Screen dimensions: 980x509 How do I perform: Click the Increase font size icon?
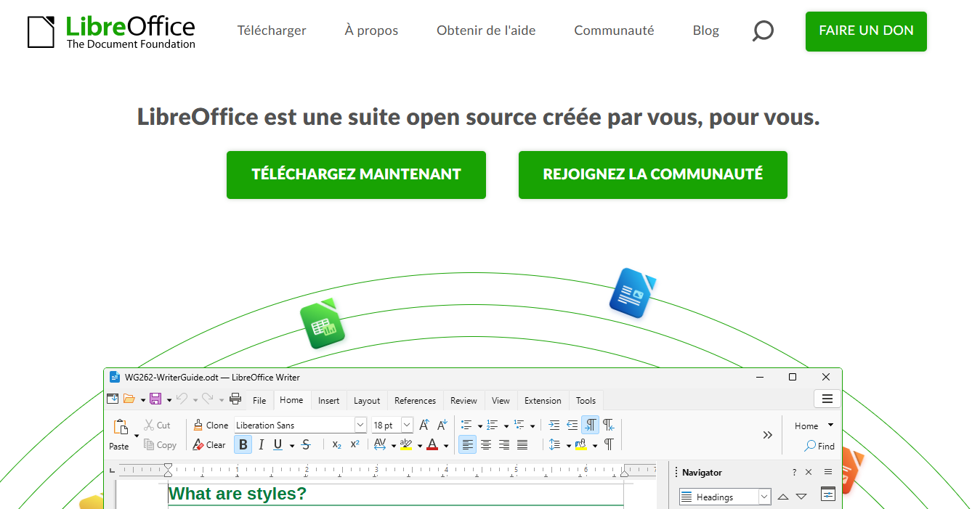tap(424, 425)
